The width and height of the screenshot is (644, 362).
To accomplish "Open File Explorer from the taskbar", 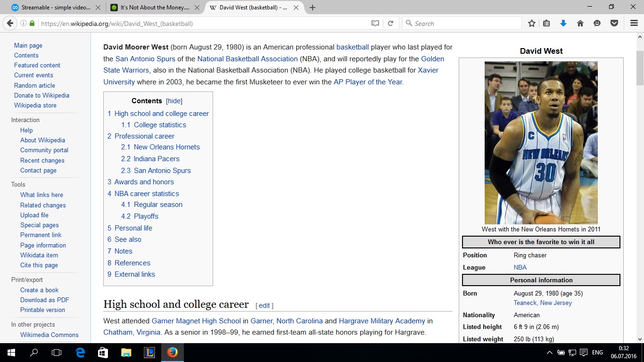I will tap(126, 352).
